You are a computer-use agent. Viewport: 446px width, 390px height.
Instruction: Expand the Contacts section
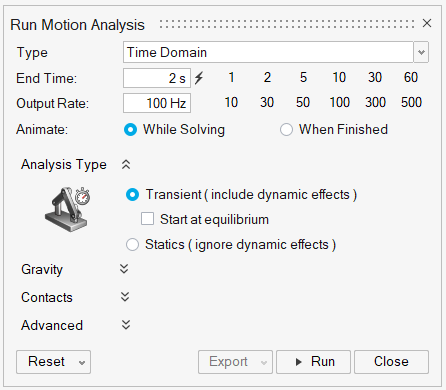[125, 297]
